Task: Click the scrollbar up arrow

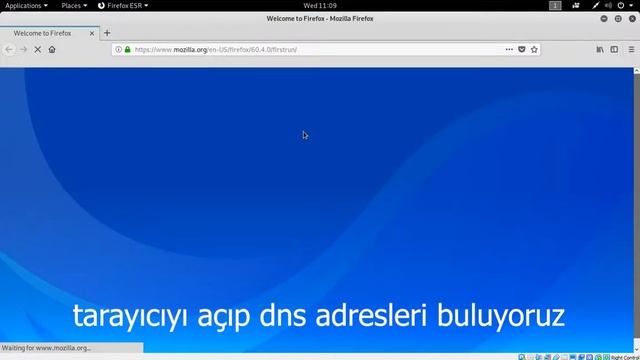Action: coord(637,71)
